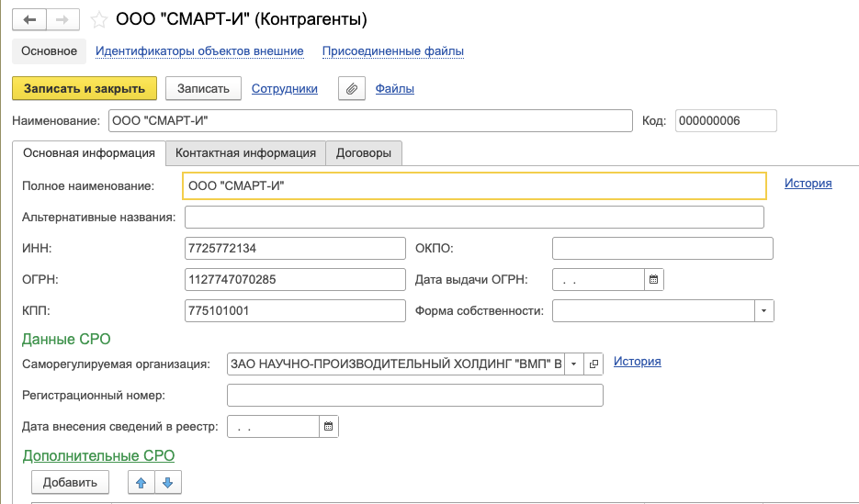Open calendar for Дата выдачи ОГРН
Viewport: 859px width, 504px height.
(653, 280)
